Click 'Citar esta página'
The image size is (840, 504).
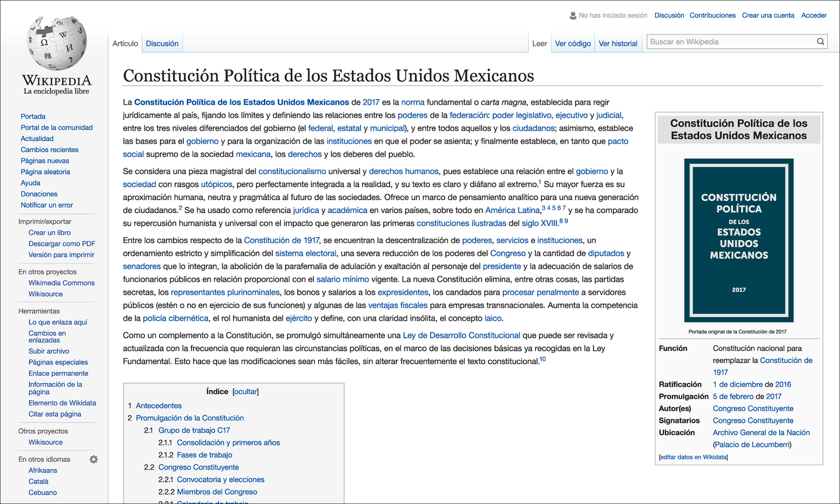click(x=55, y=414)
